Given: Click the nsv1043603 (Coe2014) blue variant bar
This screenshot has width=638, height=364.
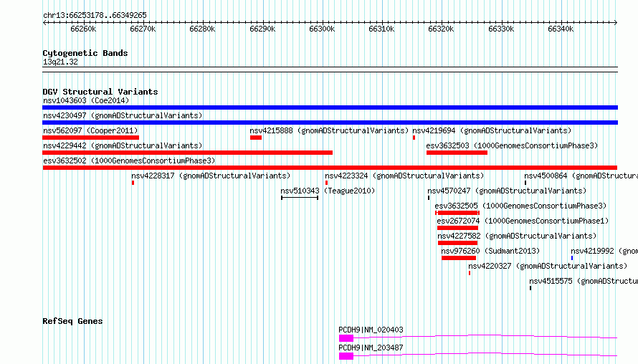Looking at the screenshot, I should click(330, 107).
